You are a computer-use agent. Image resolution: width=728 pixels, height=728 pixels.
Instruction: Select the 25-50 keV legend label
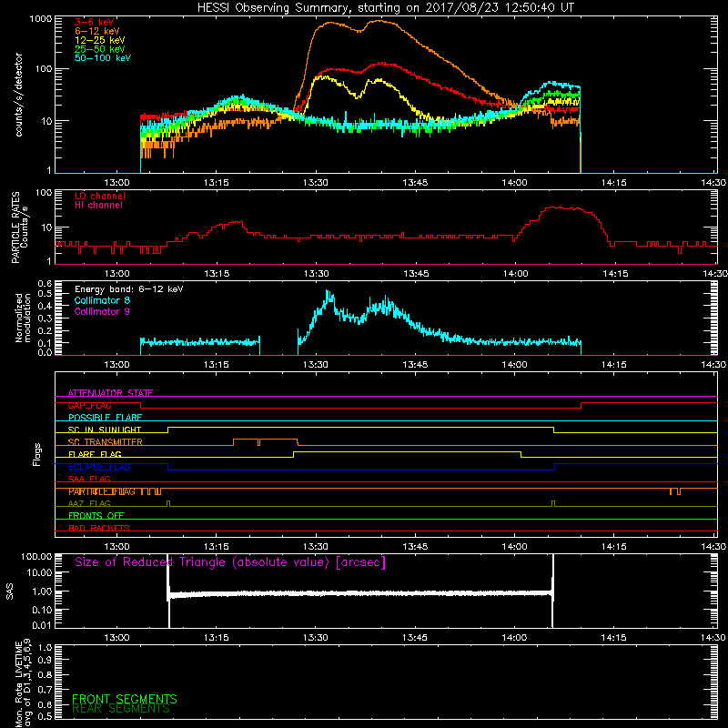pos(100,49)
